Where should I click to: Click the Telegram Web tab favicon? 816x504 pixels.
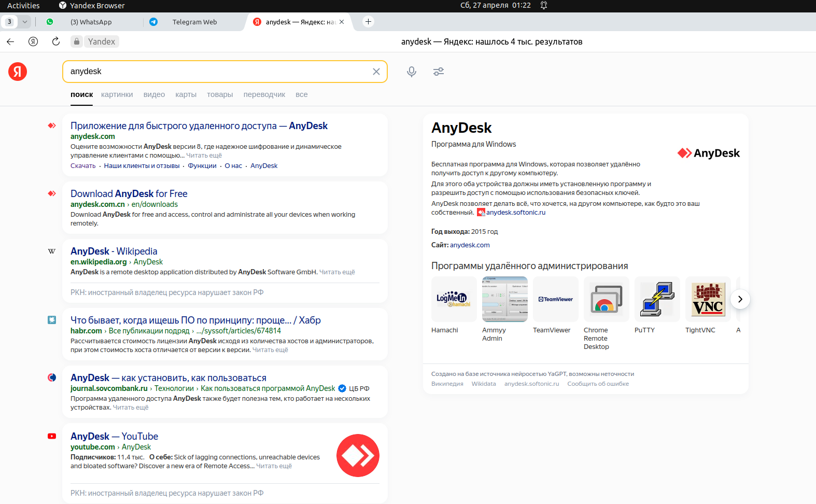coord(153,22)
